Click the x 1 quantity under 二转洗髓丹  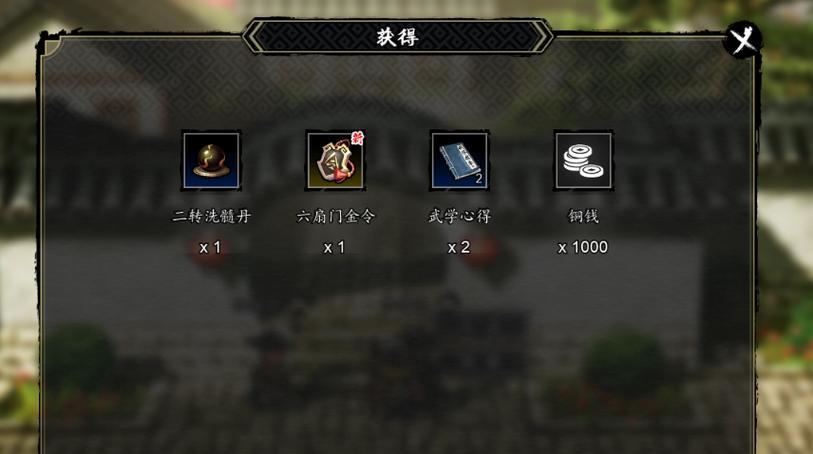click(211, 248)
